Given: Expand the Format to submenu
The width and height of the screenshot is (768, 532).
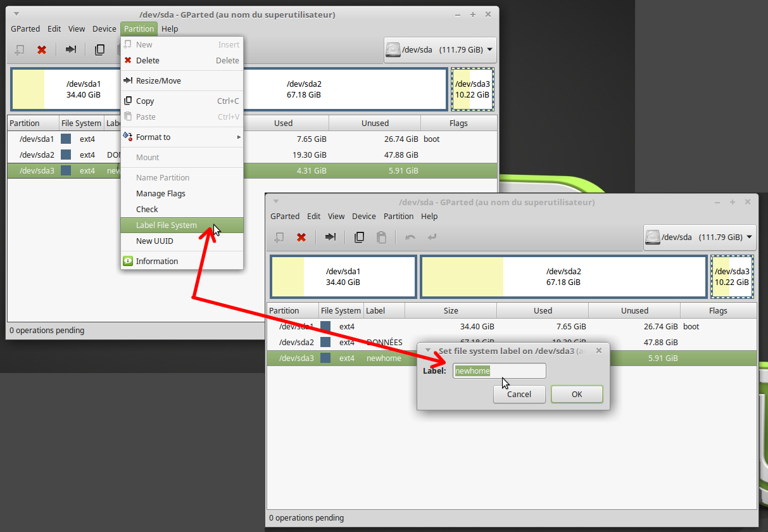Looking at the screenshot, I should (182, 137).
